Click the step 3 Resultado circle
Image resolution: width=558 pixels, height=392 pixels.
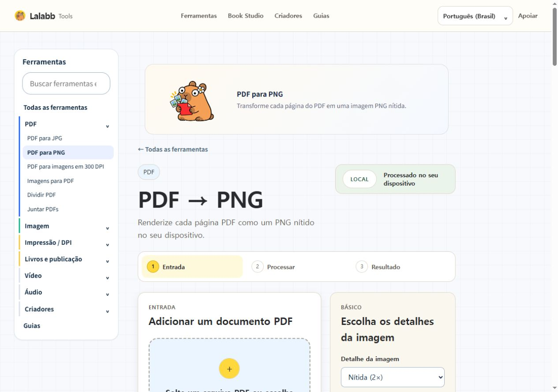(x=362, y=267)
